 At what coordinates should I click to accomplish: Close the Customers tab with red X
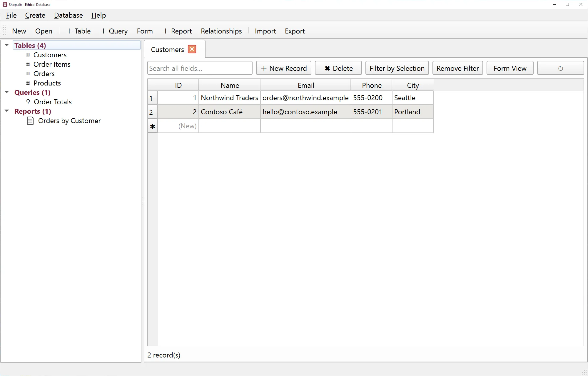(x=192, y=49)
